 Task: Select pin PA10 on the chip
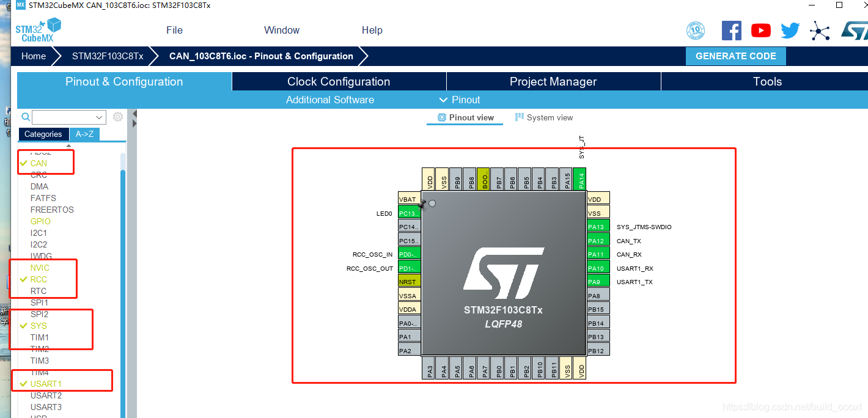(x=598, y=268)
